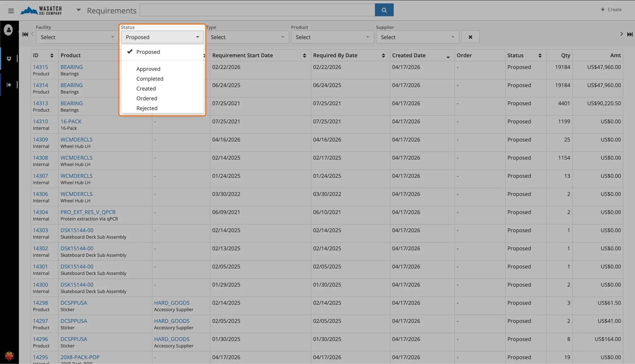
Task: Choose Rejected from Status options
Action: tap(147, 108)
